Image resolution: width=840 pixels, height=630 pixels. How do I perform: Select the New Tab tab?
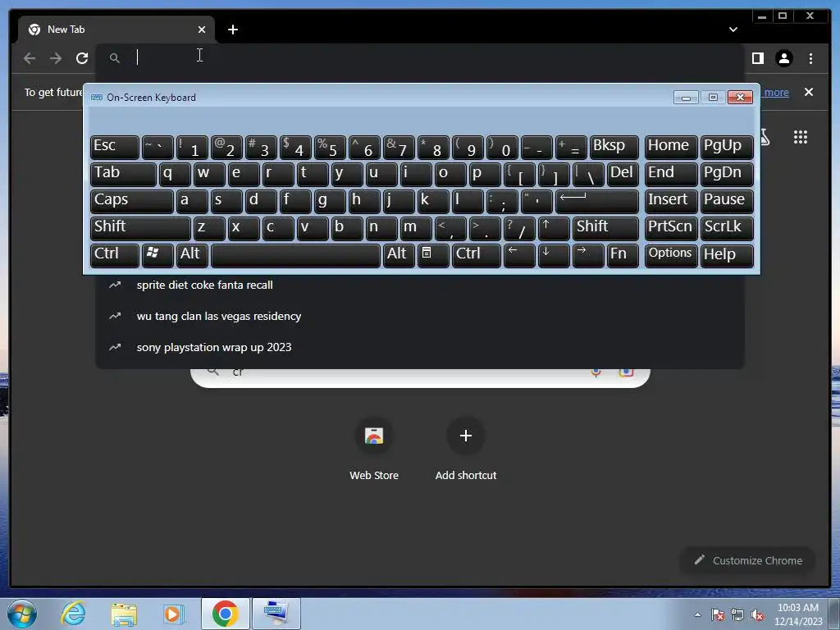tap(116, 30)
